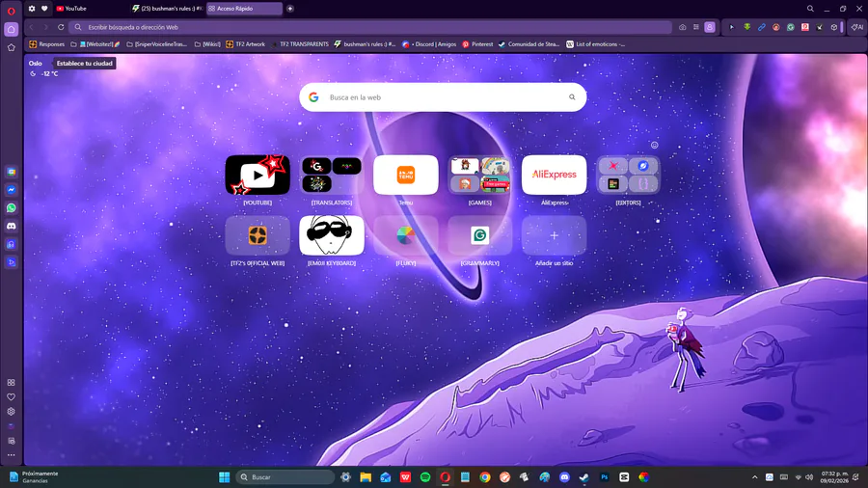Viewport: 868px width, 488px height.
Task: Select the Acceso Rápido tab
Action: 244,9
